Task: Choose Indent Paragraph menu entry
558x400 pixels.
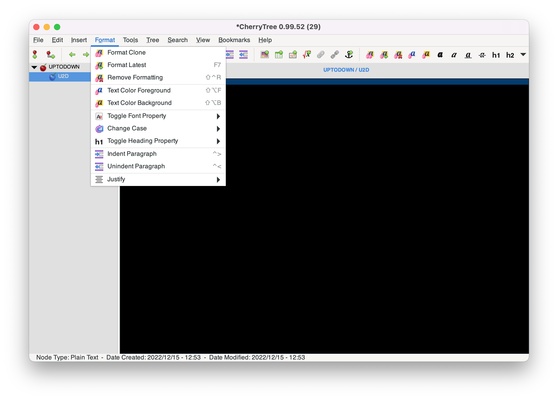Action: (158, 154)
